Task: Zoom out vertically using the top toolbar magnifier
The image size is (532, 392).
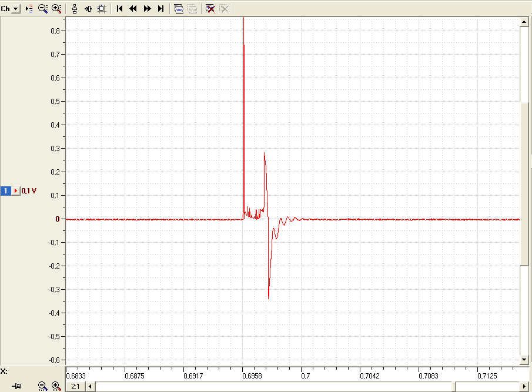Action: pos(43,9)
